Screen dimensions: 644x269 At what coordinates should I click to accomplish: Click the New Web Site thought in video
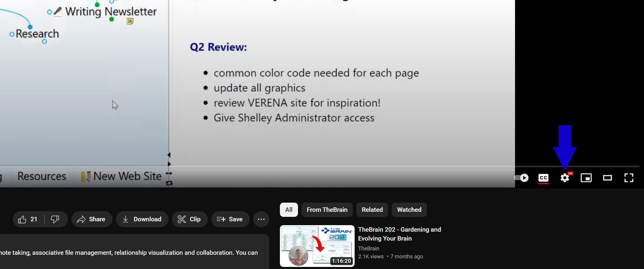coord(127,176)
